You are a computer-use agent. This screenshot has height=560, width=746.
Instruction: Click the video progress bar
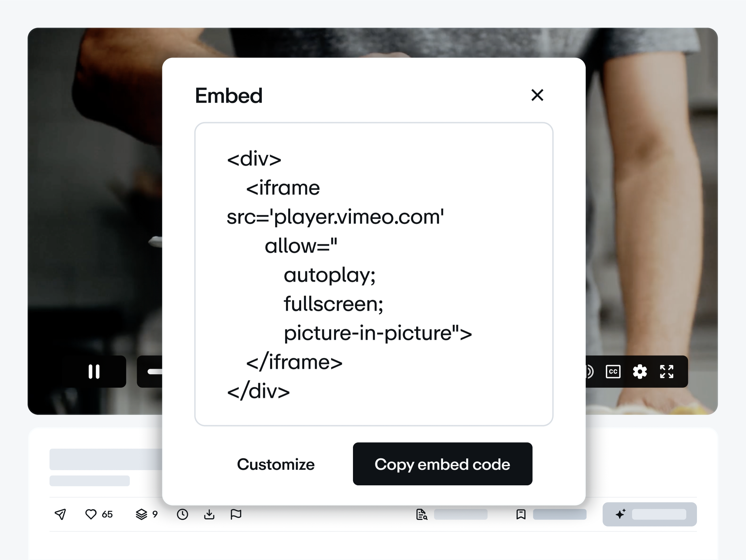155,372
